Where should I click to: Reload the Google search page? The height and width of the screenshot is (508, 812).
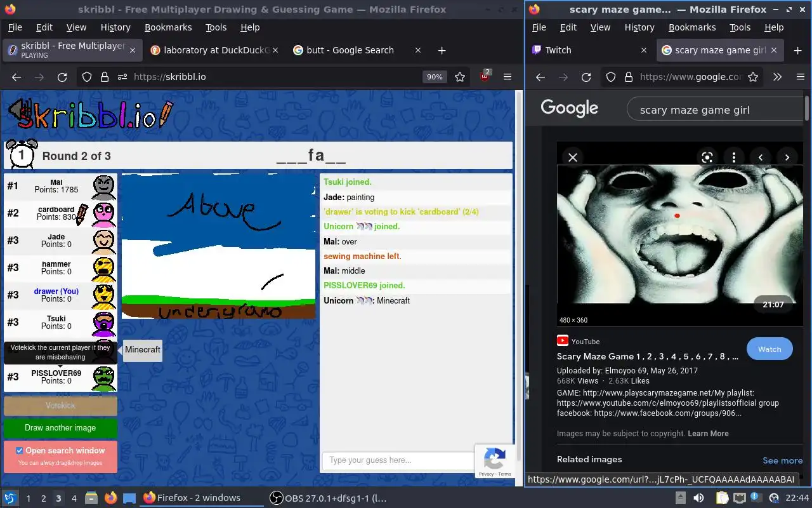coord(586,77)
